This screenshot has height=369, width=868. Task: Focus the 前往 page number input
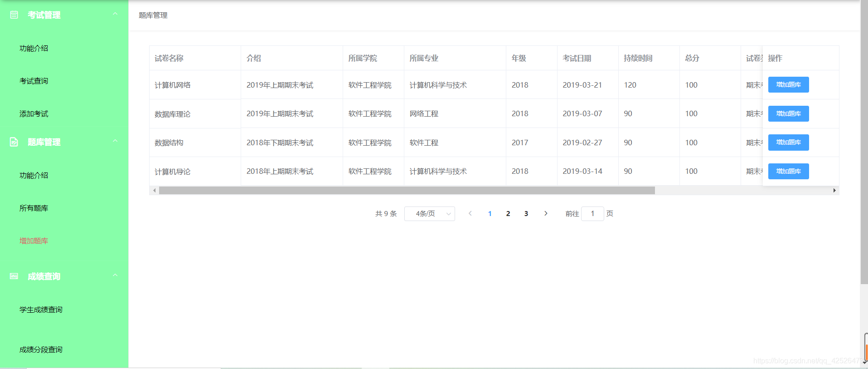click(x=592, y=213)
